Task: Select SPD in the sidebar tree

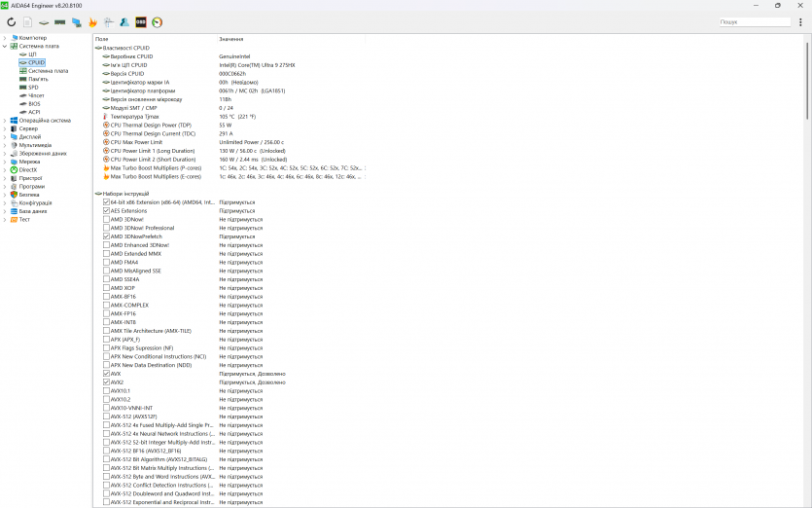Action: click(x=33, y=87)
